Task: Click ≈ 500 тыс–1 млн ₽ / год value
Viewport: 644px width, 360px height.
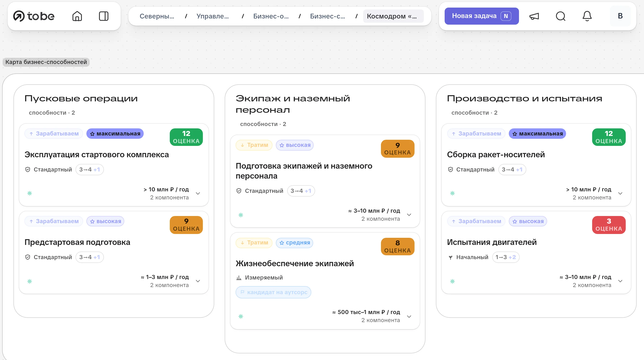Action: [x=366, y=312]
